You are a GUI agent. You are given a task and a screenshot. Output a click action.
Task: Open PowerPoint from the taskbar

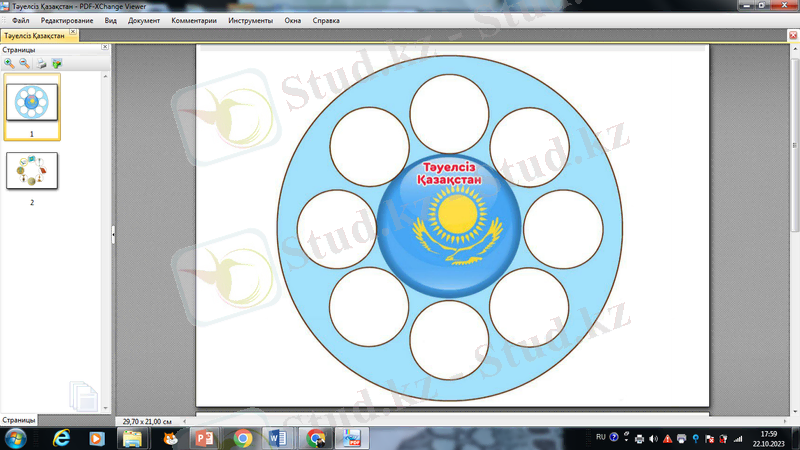204,438
